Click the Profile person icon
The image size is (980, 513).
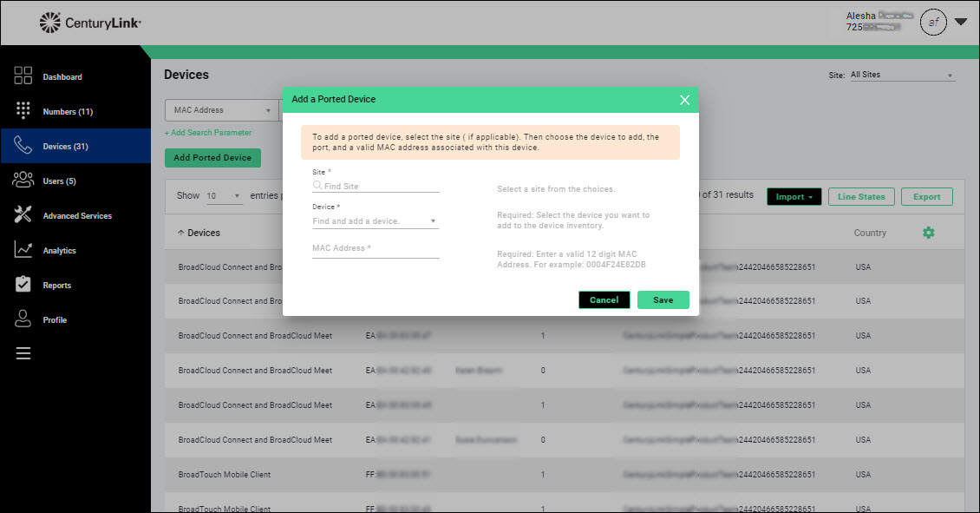[x=23, y=319]
